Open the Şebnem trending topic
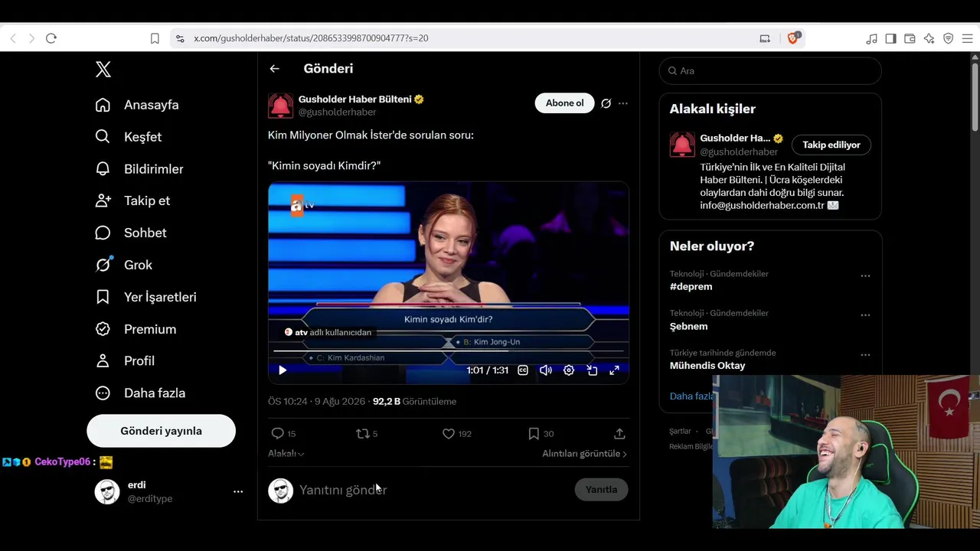Screen dimensions: 980x551 click(x=689, y=326)
